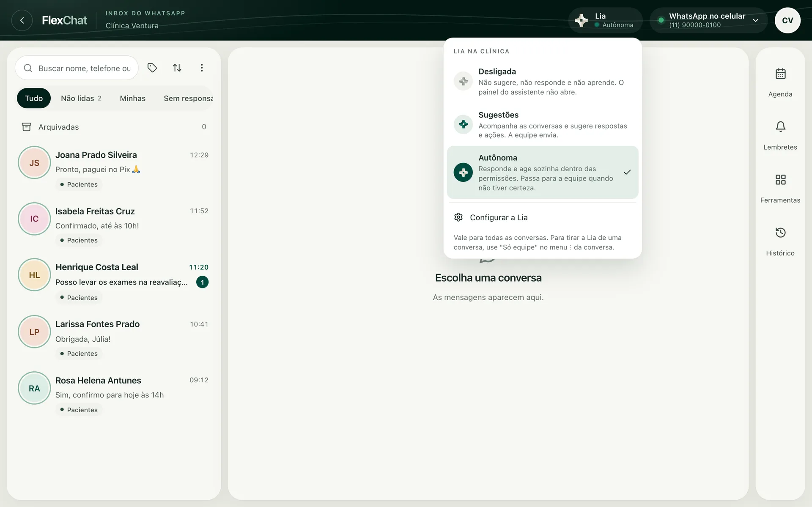Image resolution: width=812 pixels, height=507 pixels.
Task: Select the Autônoma mode for Lia
Action: tap(543, 172)
